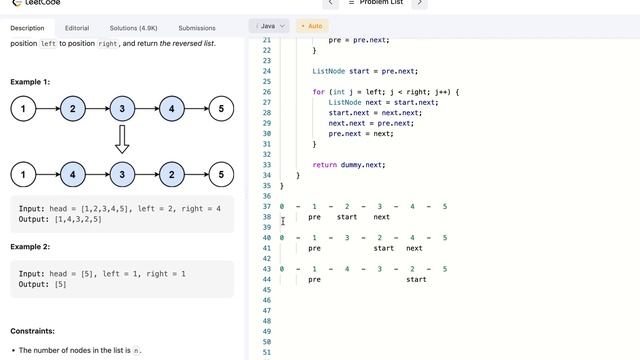Click 'start.next = next.next;' line
This screenshot has height=360, width=640.
pyautogui.click(x=375, y=113)
